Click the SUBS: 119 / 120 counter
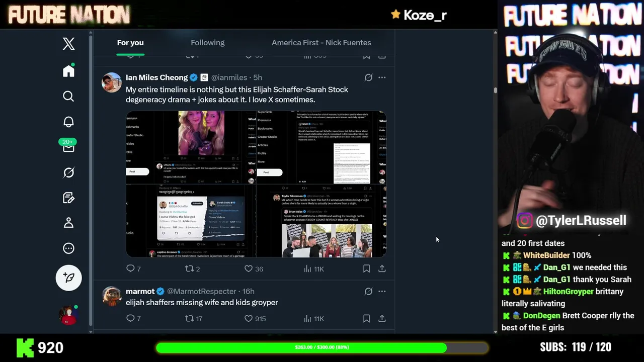 576,347
